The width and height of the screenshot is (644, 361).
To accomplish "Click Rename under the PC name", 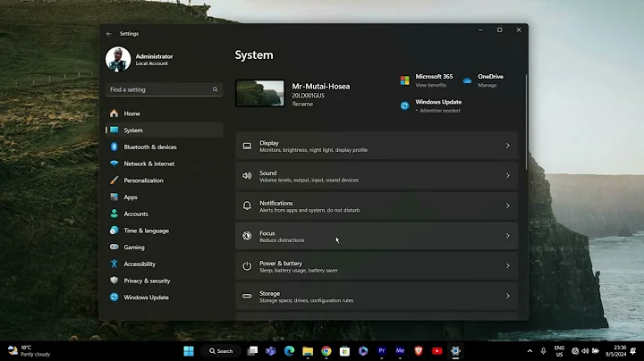I will coord(302,105).
